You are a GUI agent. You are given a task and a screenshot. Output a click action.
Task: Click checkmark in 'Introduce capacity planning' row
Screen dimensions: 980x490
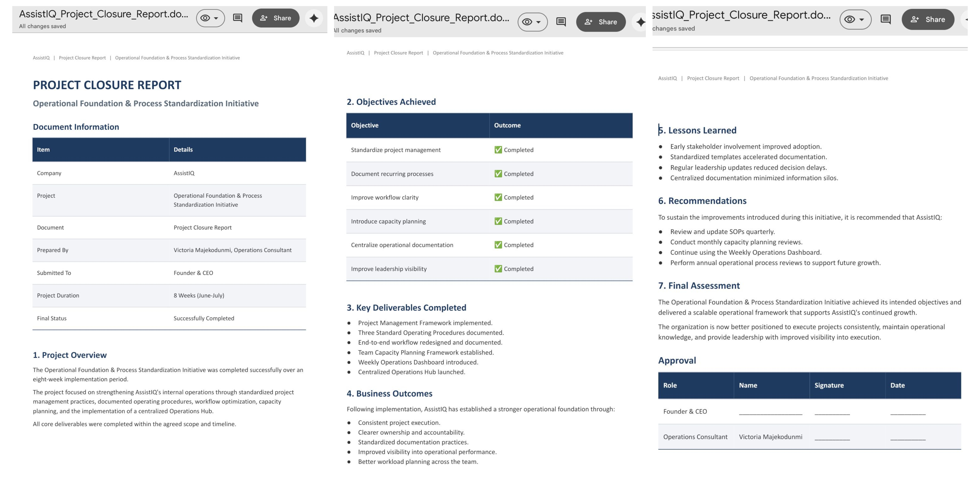(x=498, y=221)
